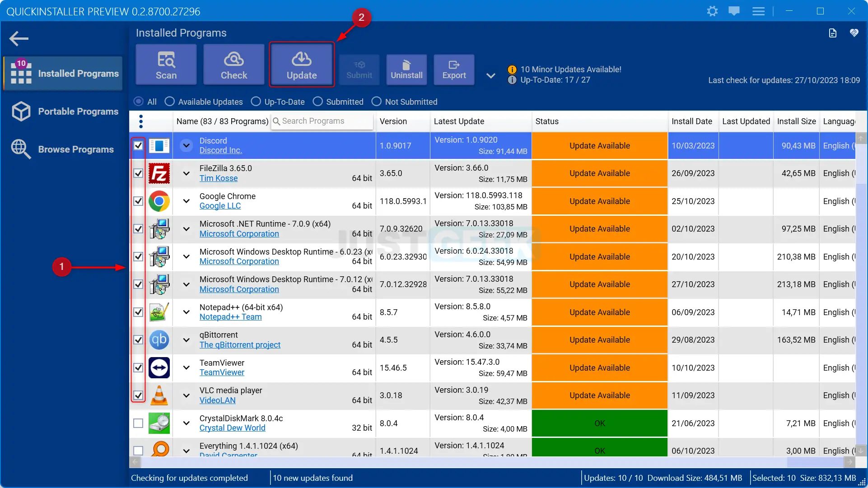
Task: Click the Up-To-Date info icon
Action: [x=512, y=80]
